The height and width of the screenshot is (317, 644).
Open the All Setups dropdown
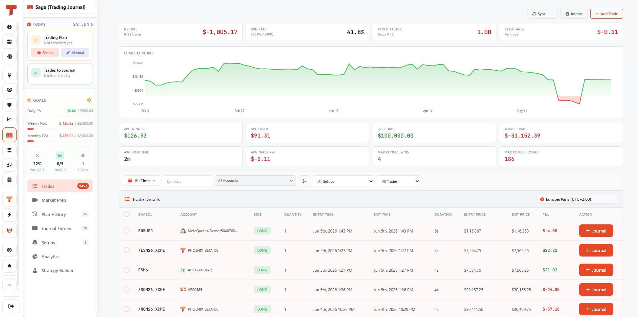(343, 181)
